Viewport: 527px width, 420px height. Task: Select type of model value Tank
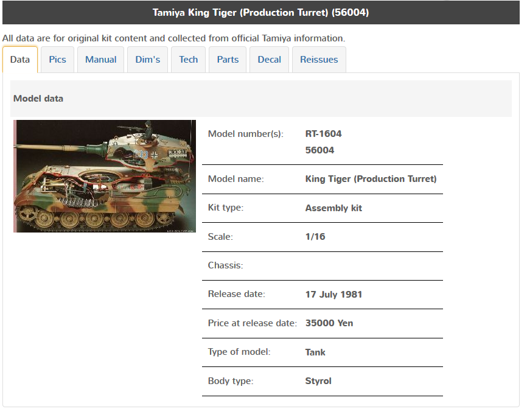point(315,352)
